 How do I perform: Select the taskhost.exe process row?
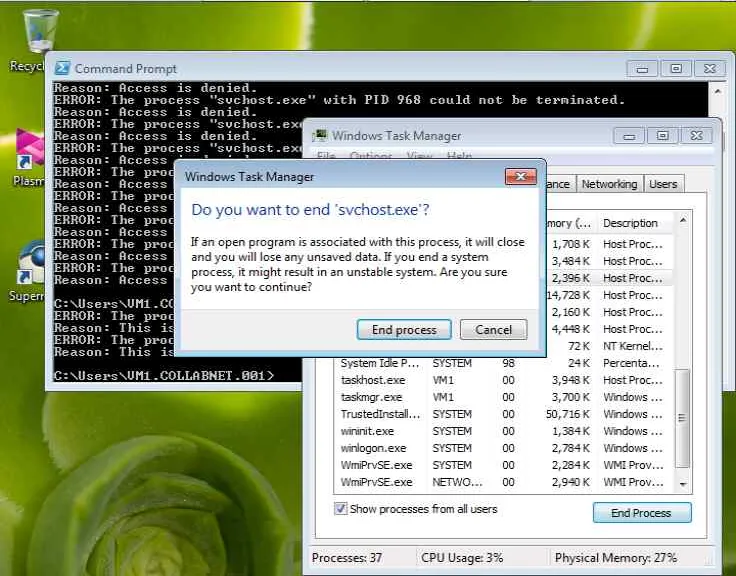(x=504, y=380)
